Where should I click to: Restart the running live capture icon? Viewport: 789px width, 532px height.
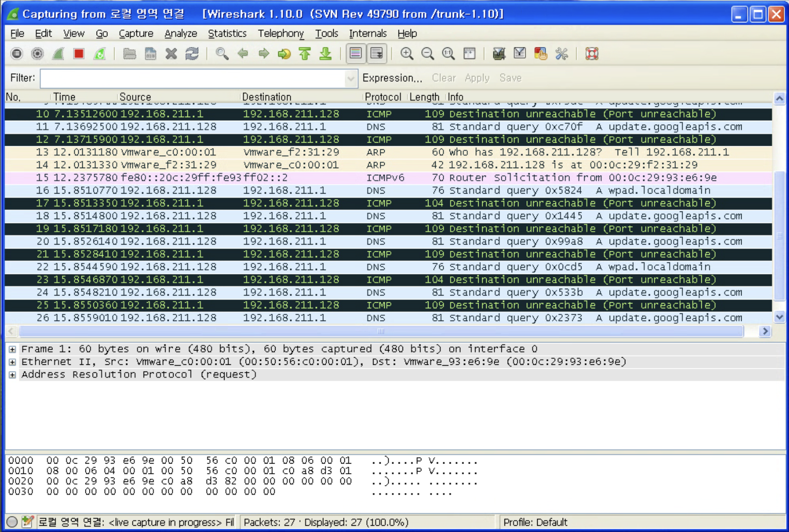pyautogui.click(x=100, y=54)
